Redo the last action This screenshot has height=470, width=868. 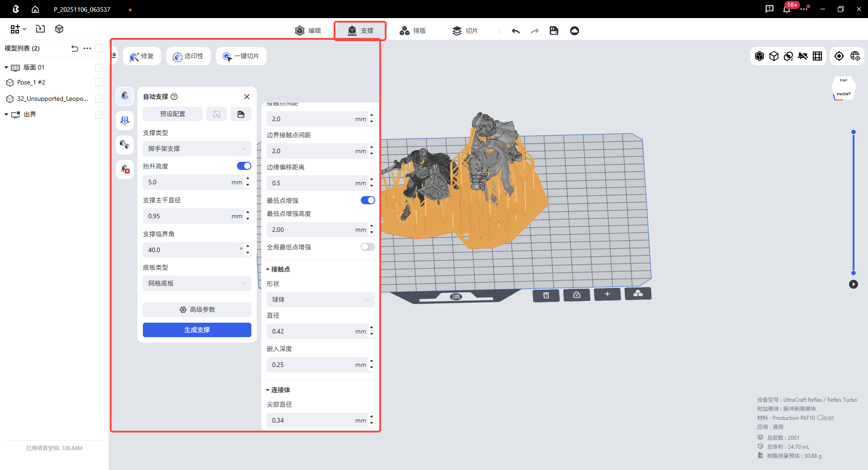(535, 31)
